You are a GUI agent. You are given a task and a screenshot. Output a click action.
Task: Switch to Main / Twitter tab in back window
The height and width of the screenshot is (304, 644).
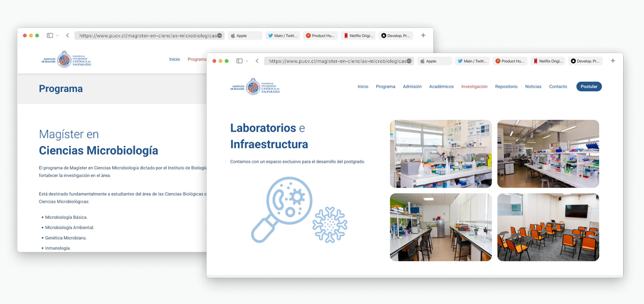click(x=283, y=36)
